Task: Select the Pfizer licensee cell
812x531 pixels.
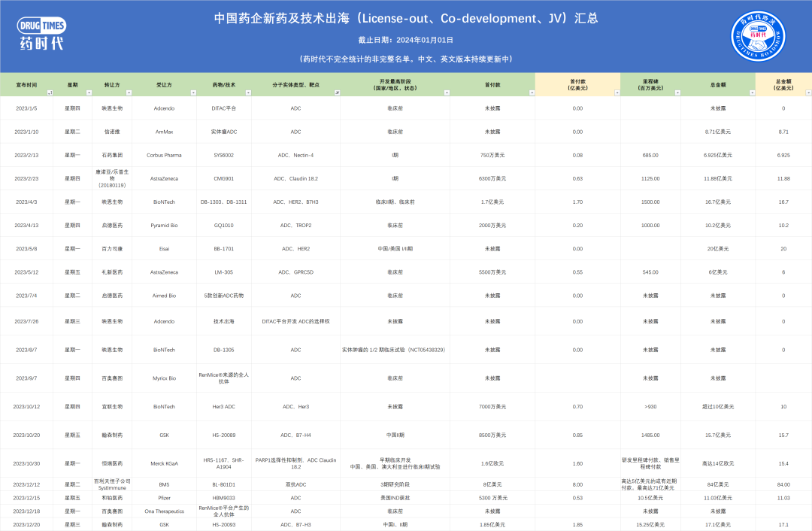Action: (164, 498)
